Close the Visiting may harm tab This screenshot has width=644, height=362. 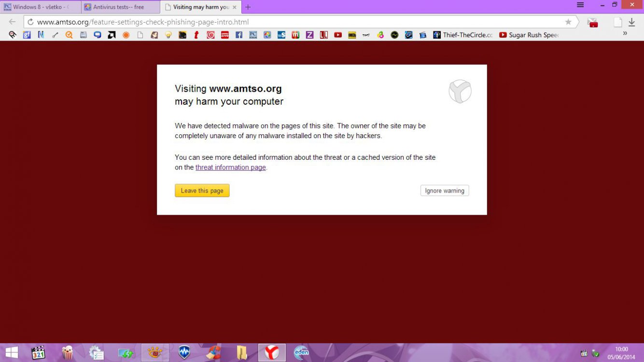coord(234,7)
